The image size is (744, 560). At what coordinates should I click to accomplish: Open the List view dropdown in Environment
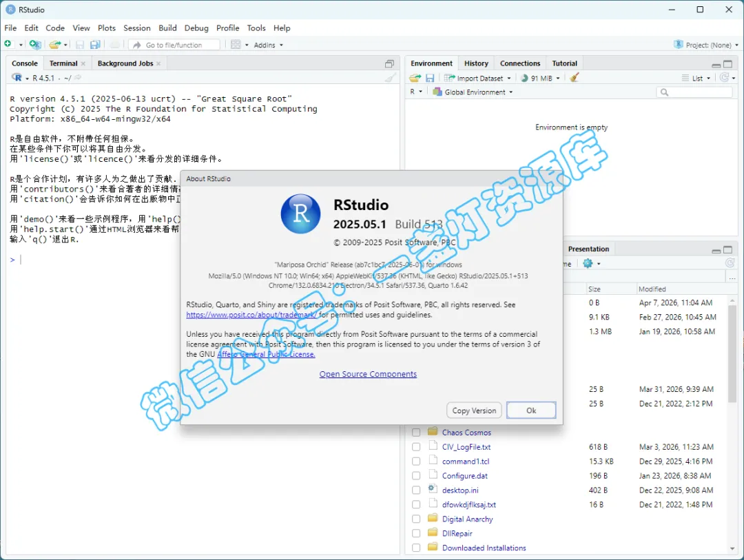696,79
